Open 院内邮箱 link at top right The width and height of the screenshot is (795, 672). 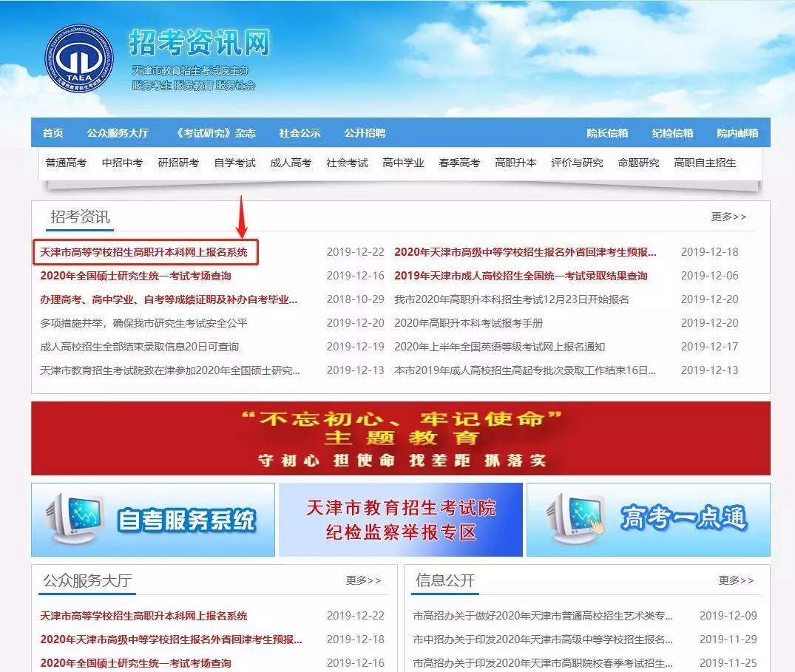[x=737, y=133]
